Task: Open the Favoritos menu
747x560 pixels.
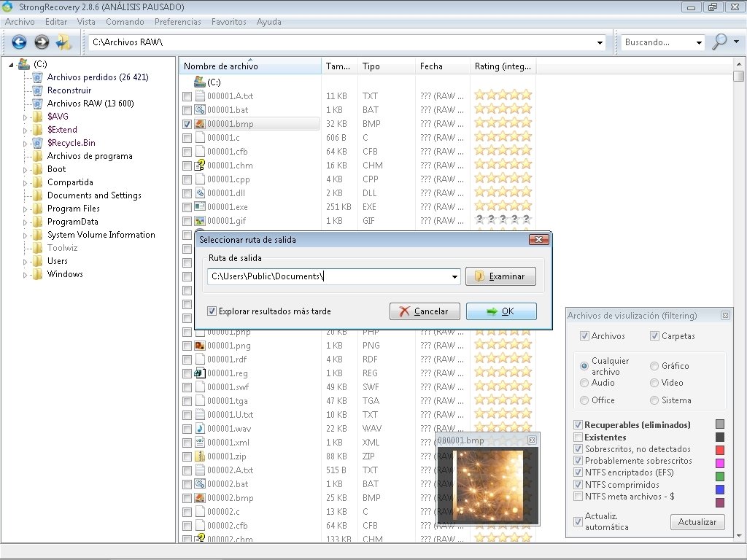Action: pos(228,22)
